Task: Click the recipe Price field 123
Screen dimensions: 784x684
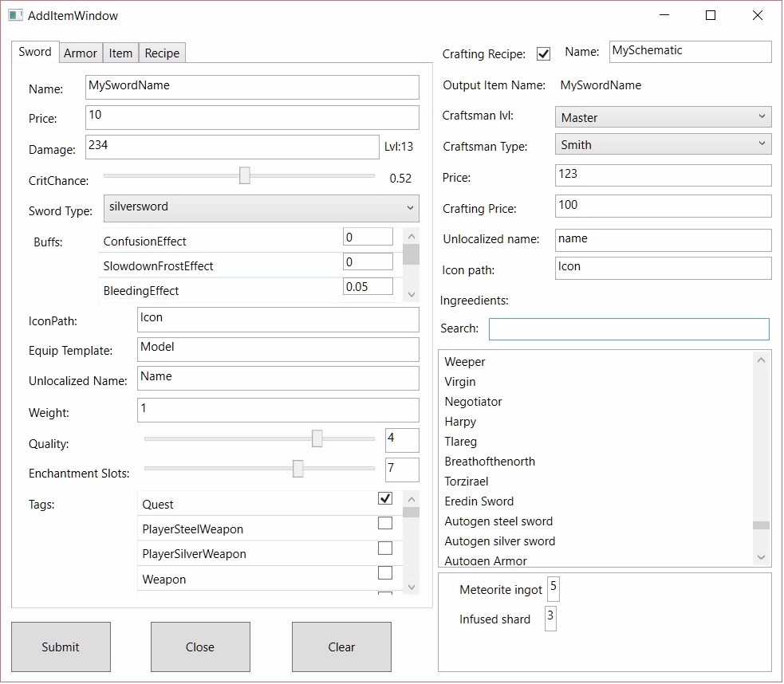Action: (x=663, y=175)
